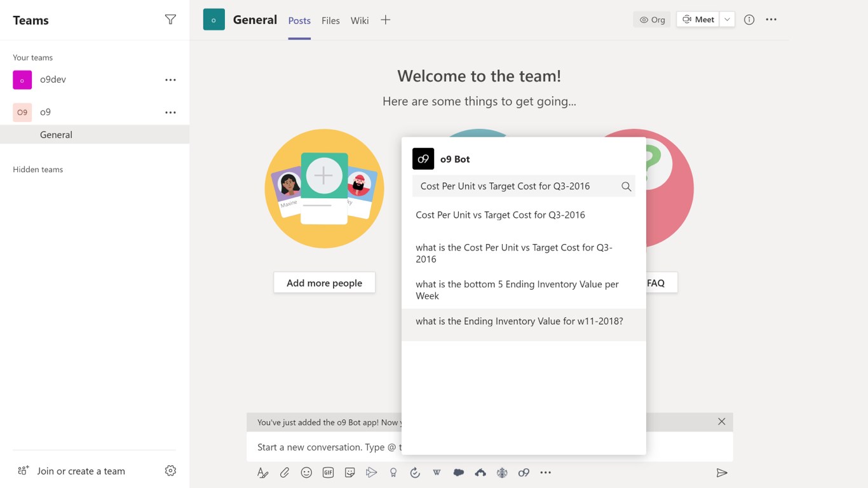Click Add more people button
The image size is (868, 488).
click(324, 283)
